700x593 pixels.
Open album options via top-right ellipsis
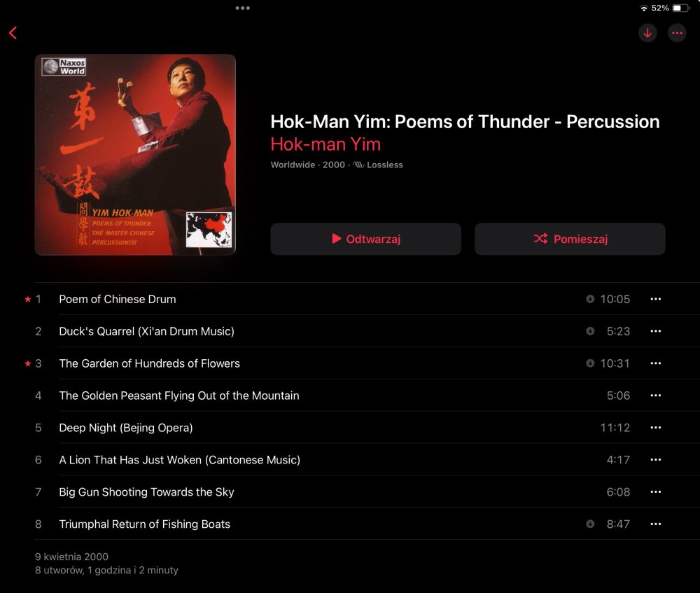point(677,33)
